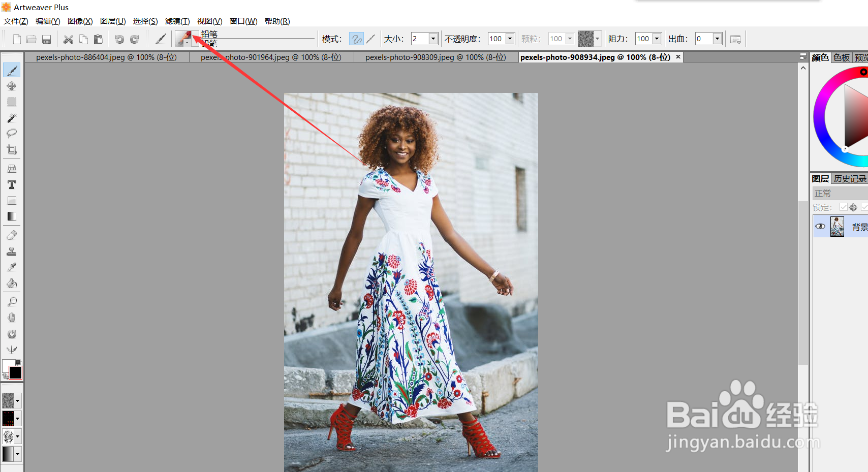Open the 图像 (Image) menu

(x=80, y=21)
